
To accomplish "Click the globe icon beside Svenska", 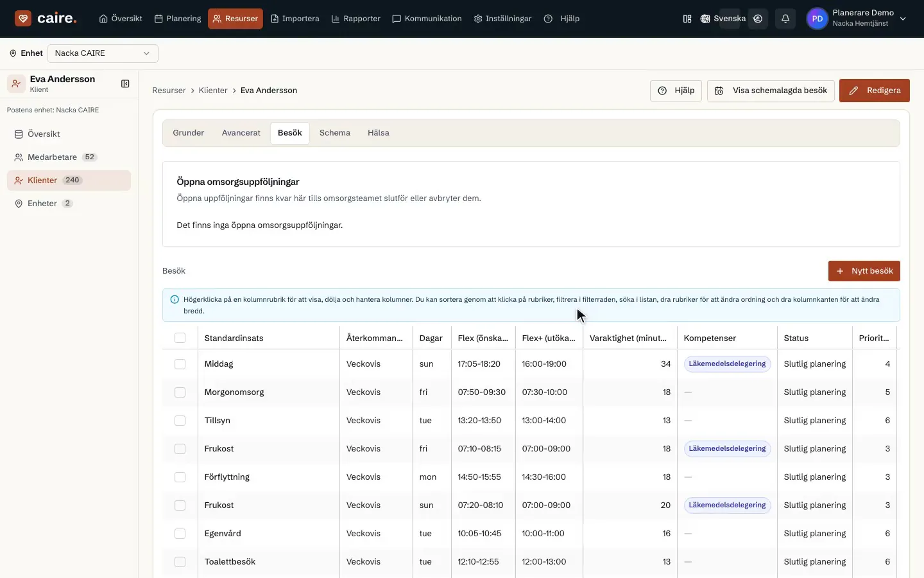I will (x=705, y=19).
